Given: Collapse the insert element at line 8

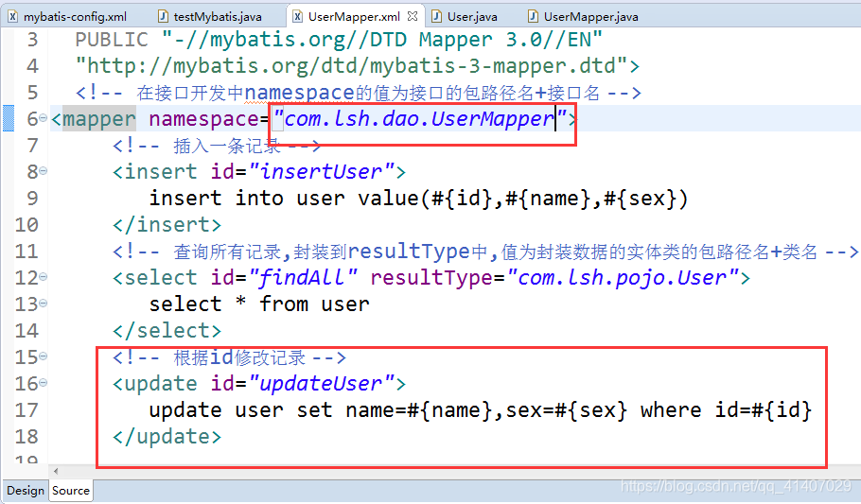Looking at the screenshot, I should click(x=44, y=171).
